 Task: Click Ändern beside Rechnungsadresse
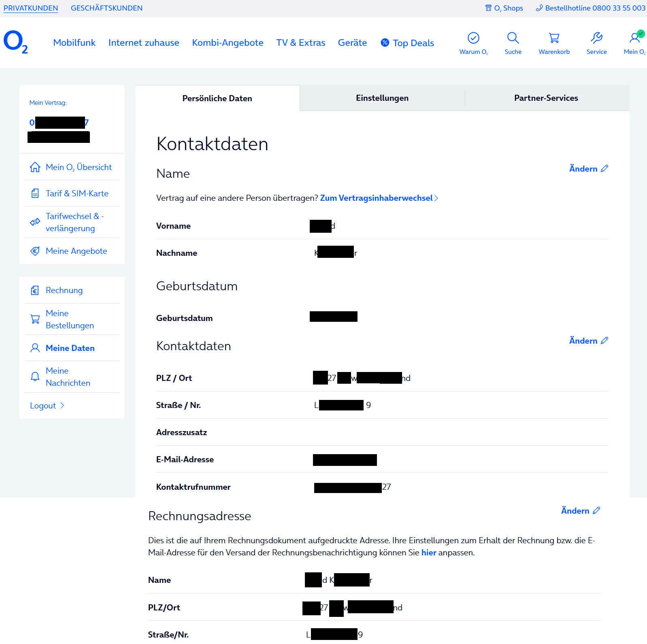(x=575, y=511)
